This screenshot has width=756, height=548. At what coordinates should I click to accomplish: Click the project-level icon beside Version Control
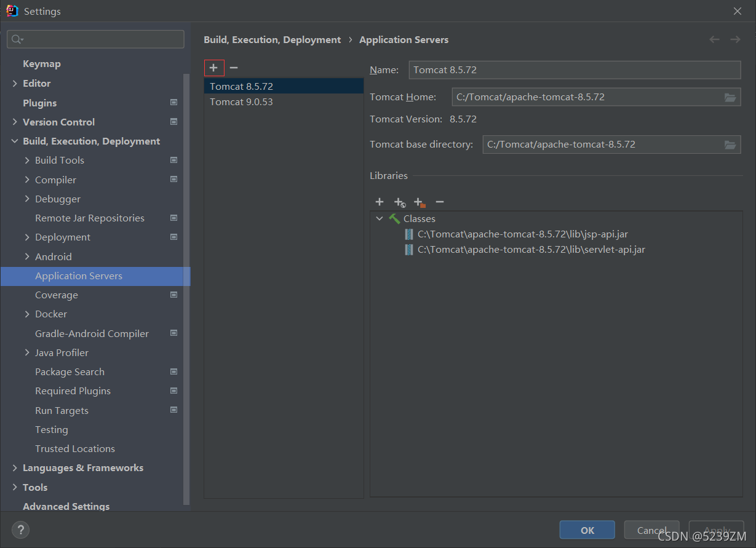coord(174,122)
